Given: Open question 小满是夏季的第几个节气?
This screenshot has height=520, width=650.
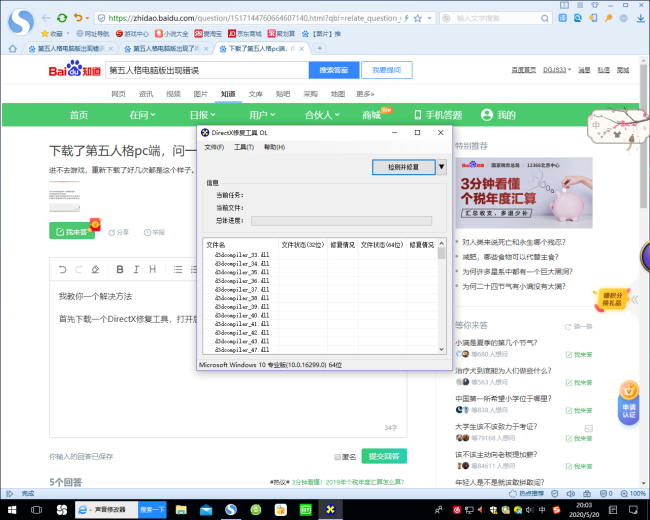Looking at the screenshot, I should [496, 343].
